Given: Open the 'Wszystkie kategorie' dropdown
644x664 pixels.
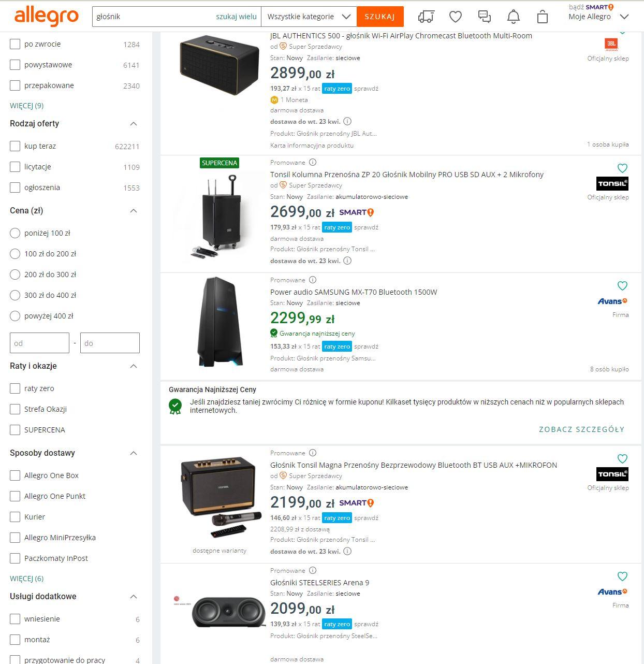Looking at the screenshot, I should 309,17.
